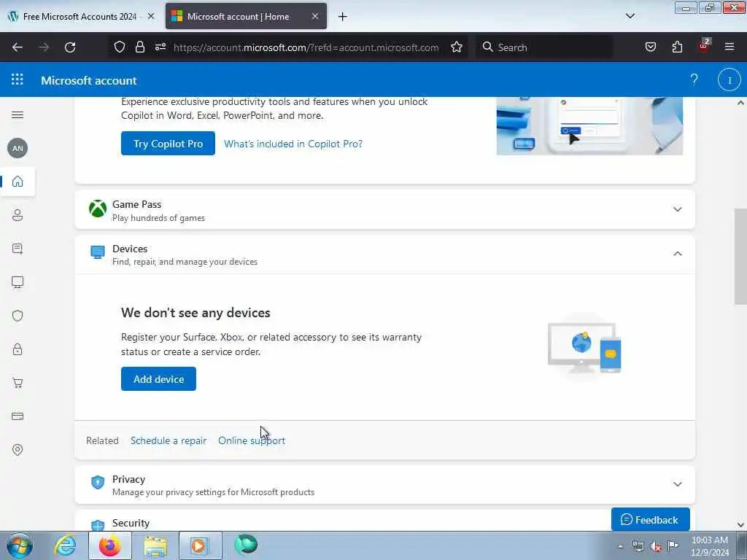Viewport: 747px width, 560px height.
Task: Open What's included in Copilot Pro link
Action: (293, 144)
